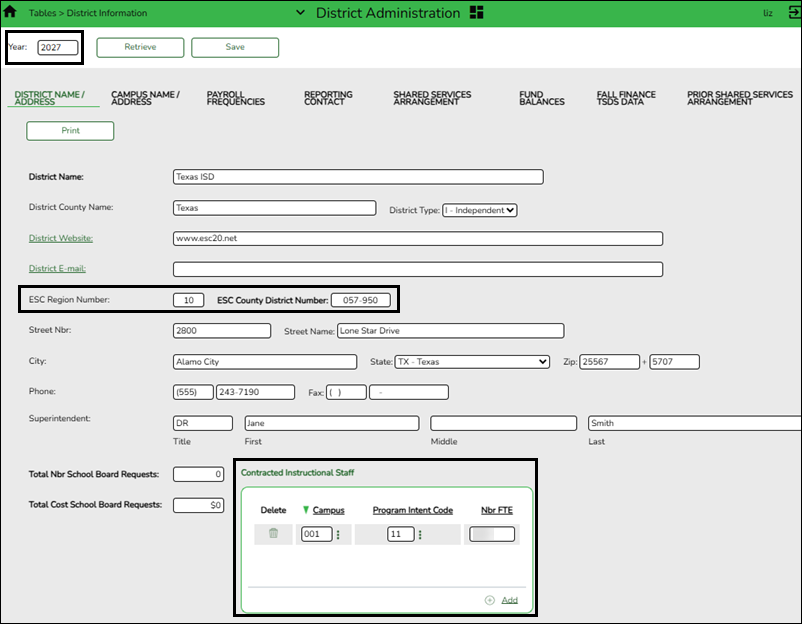The height and width of the screenshot is (624, 802).
Task: Select the Reporting Contact tab
Action: click(328, 98)
